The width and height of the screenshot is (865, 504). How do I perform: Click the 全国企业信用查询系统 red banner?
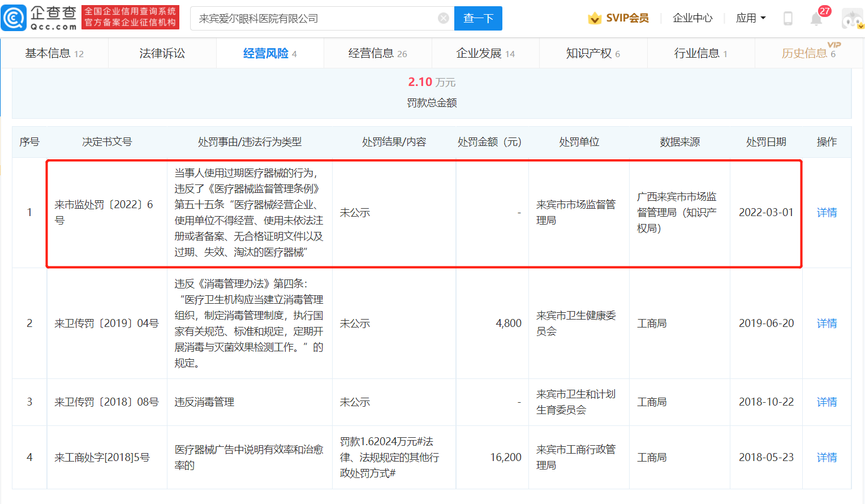click(130, 17)
